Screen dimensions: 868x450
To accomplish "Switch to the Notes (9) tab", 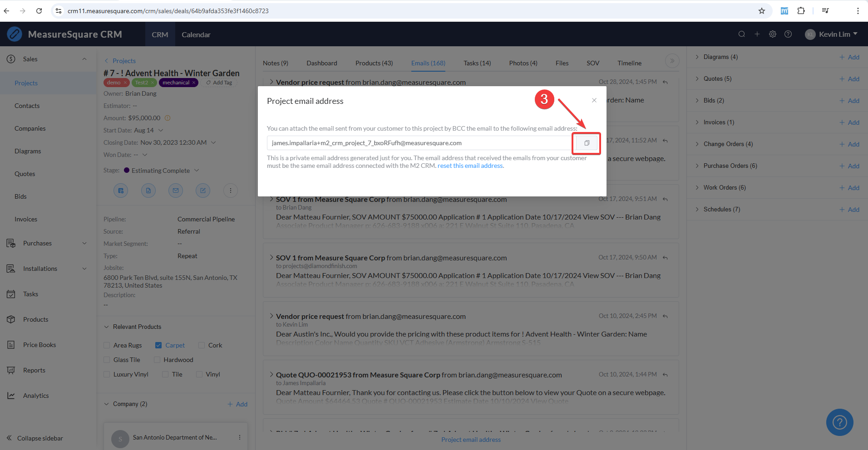I will tap(276, 63).
